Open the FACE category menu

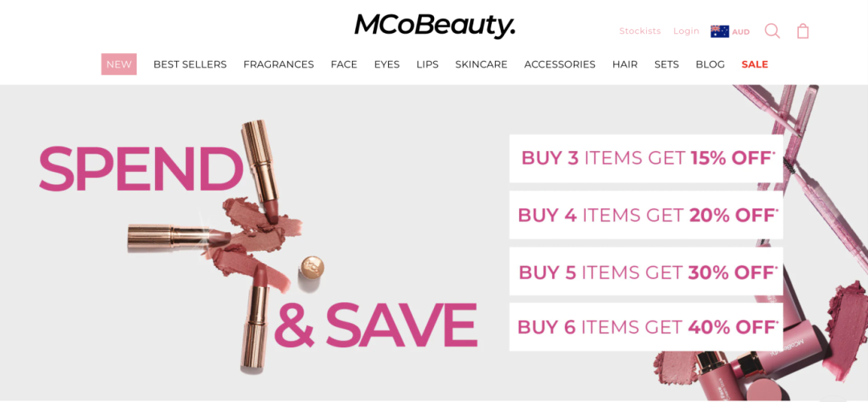point(344,64)
